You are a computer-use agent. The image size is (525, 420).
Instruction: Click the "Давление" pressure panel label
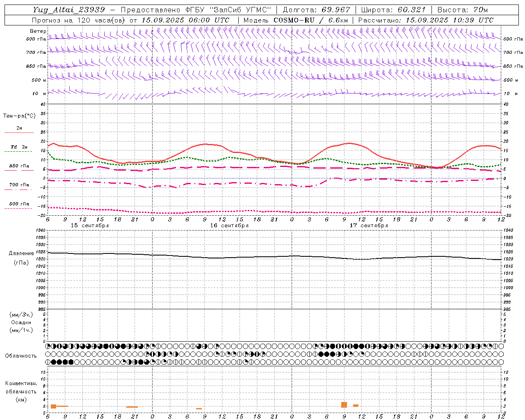tap(21, 253)
